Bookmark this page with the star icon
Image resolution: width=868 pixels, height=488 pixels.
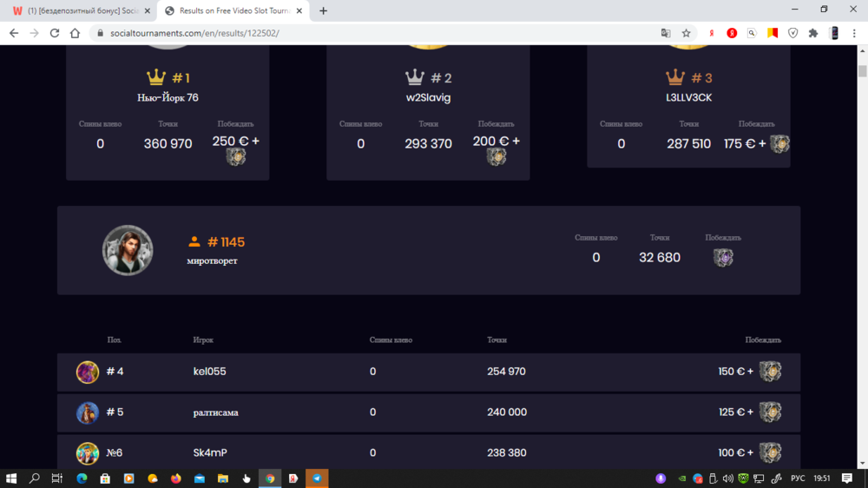click(x=687, y=33)
